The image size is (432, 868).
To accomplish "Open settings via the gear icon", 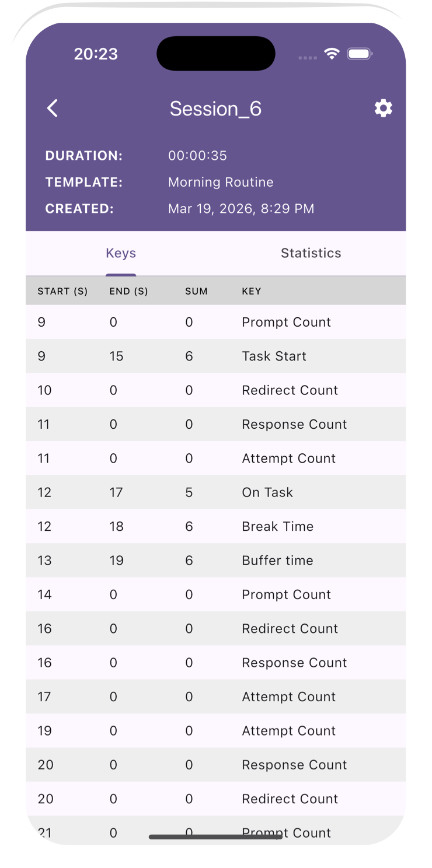I will pos(383,108).
